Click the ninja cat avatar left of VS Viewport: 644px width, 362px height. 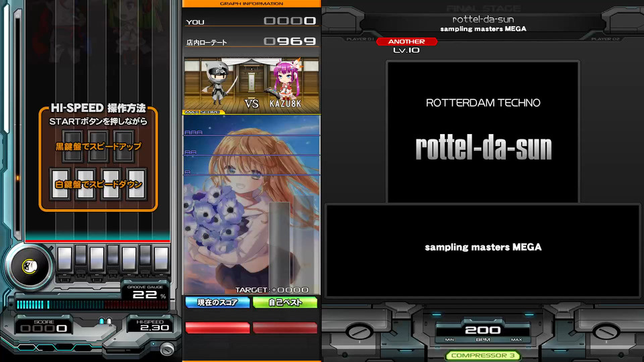coord(218,84)
